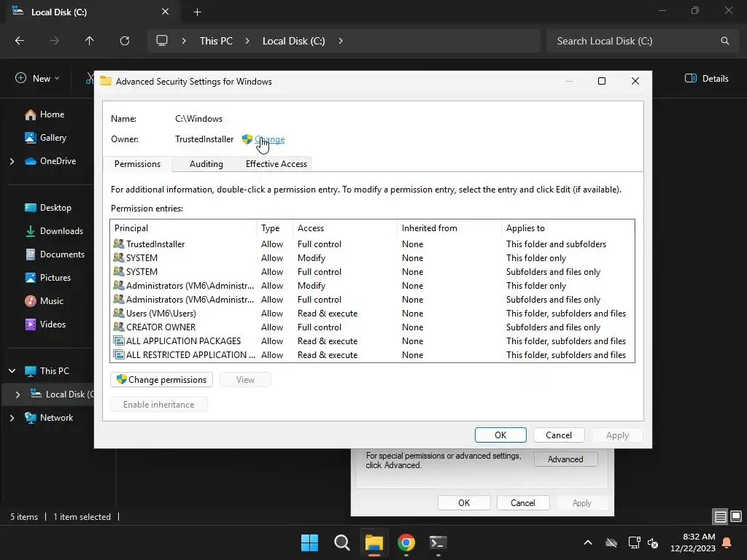Image resolution: width=747 pixels, height=560 pixels.
Task: Open the New dropdown menu
Action: (38, 79)
